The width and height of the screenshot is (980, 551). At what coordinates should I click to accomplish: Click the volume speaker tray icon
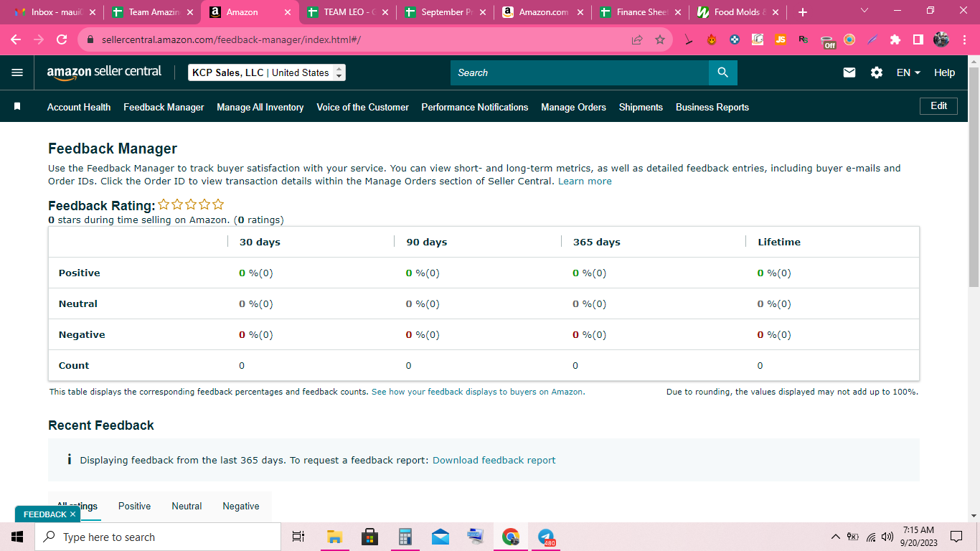887,537
